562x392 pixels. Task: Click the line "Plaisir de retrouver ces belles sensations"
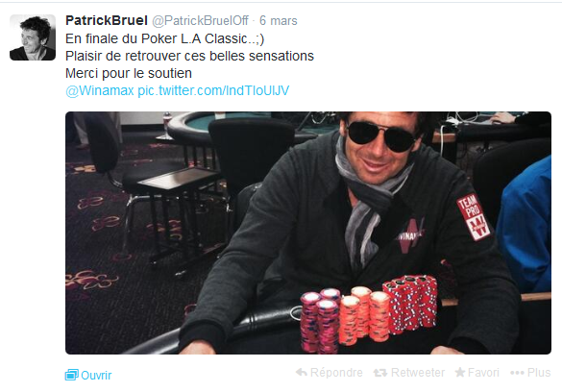pos(189,56)
